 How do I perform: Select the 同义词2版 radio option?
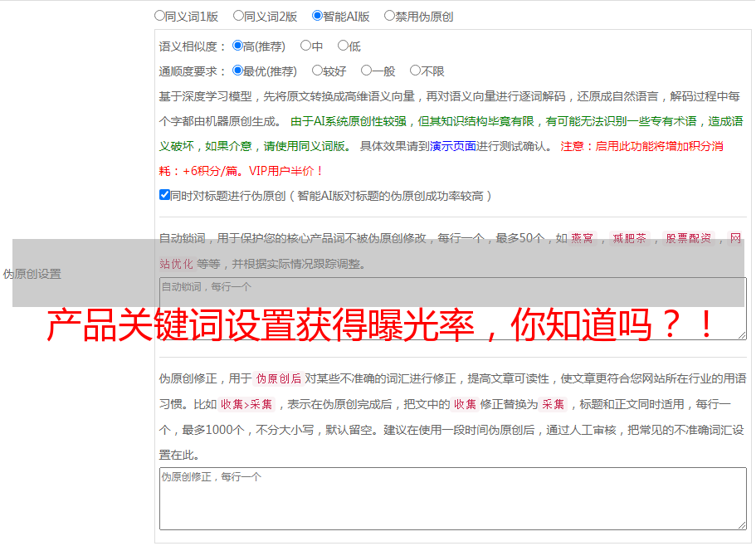[238, 16]
